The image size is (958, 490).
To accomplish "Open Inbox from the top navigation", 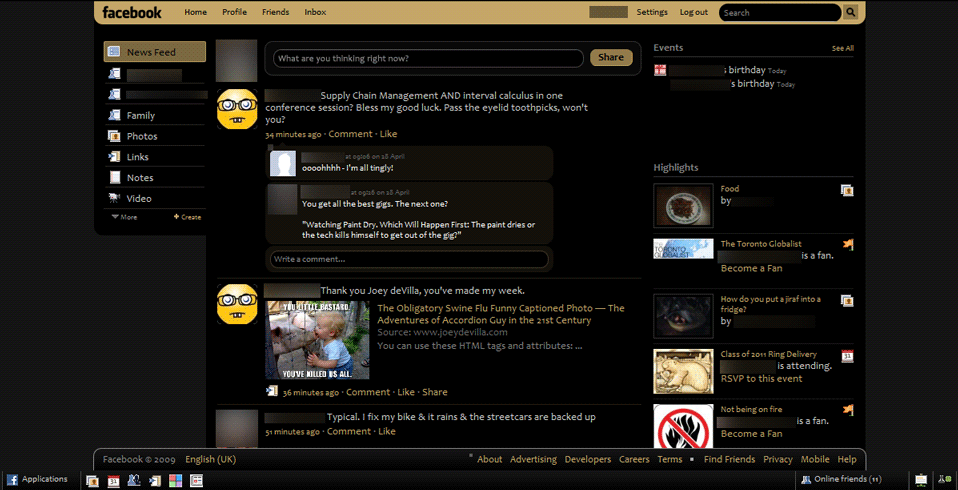I will point(315,12).
